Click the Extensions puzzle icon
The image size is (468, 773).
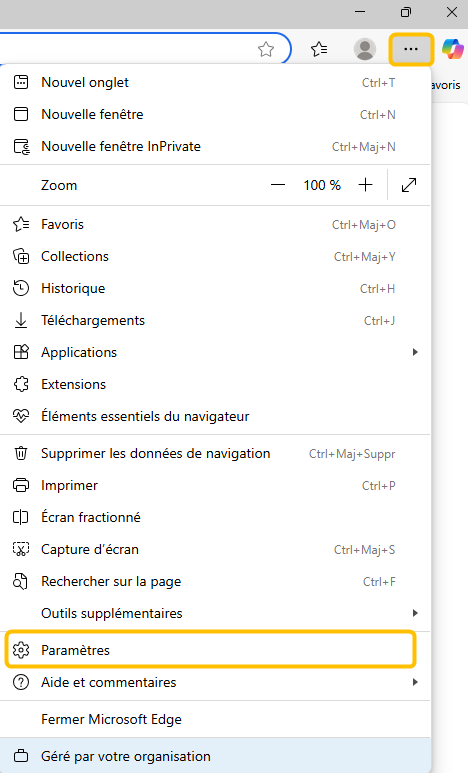[x=21, y=384]
